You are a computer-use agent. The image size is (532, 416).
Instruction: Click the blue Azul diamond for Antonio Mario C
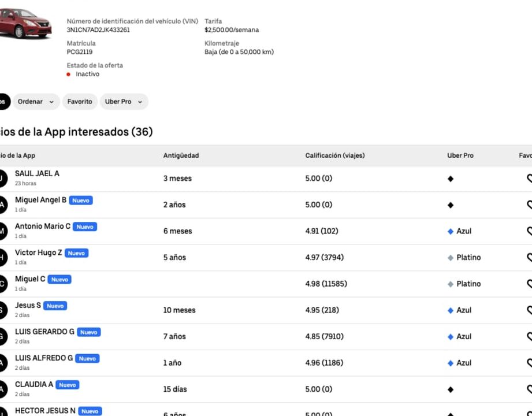(451, 231)
